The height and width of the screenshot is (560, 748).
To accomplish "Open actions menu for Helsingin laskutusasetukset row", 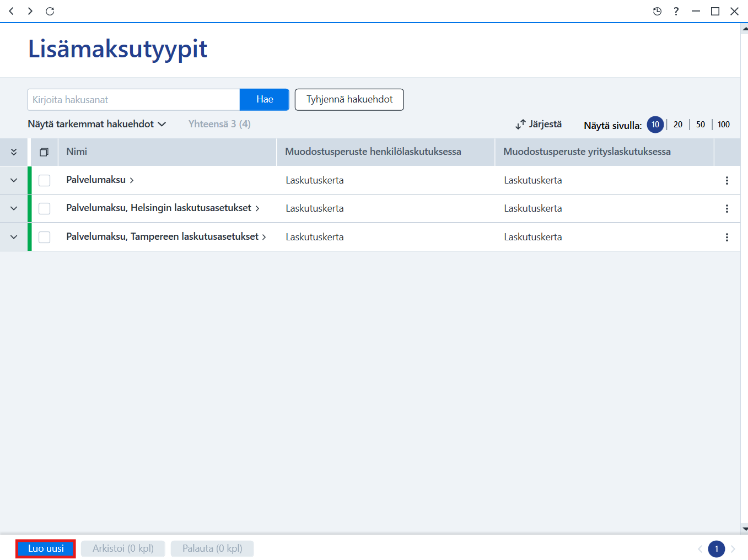I will click(x=727, y=208).
